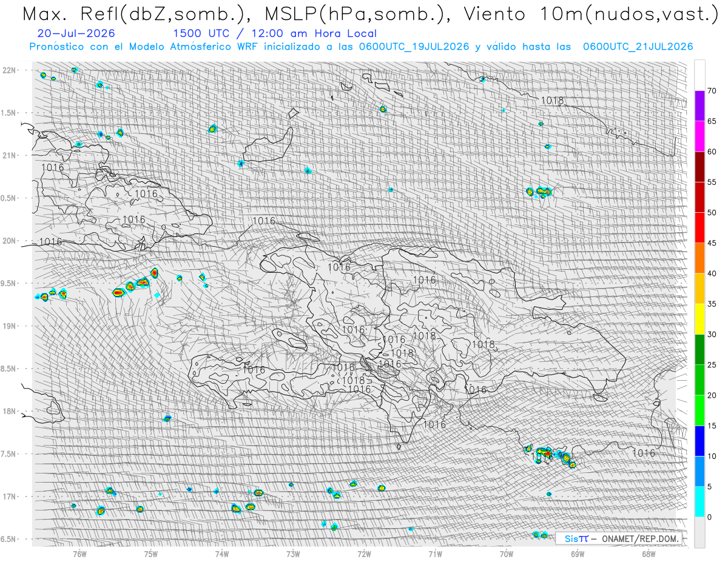Viewport: 728px width, 562px height.
Task: Click the 73W longitude axis label
Action: click(x=293, y=553)
